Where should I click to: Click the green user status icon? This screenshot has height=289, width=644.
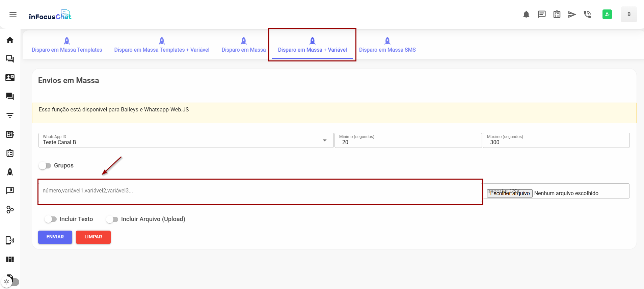tap(607, 15)
